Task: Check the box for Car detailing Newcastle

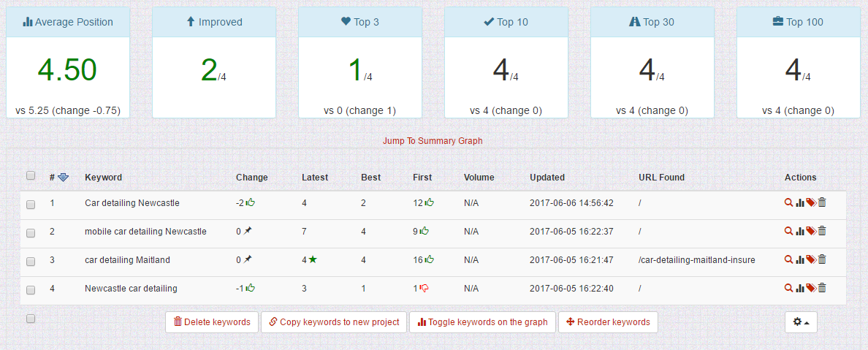Action: click(31, 205)
